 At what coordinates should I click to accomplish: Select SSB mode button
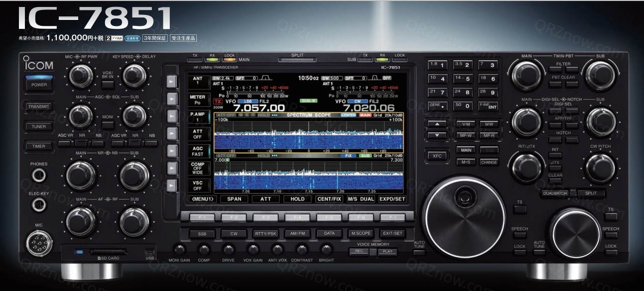coord(202,233)
